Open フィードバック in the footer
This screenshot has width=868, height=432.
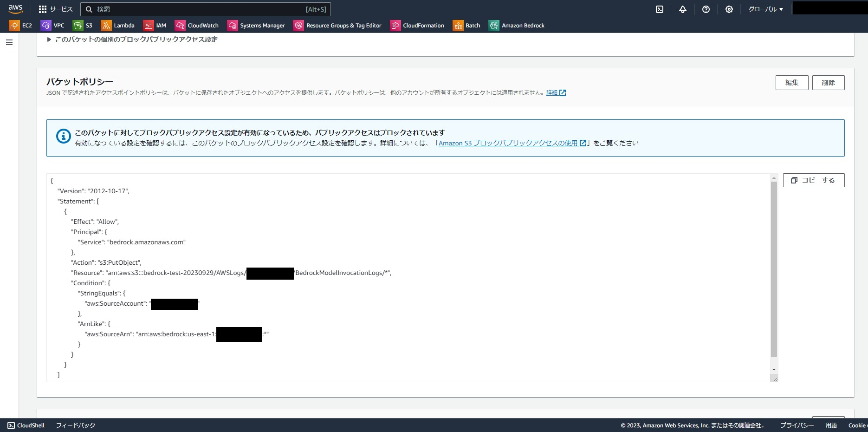coord(76,425)
